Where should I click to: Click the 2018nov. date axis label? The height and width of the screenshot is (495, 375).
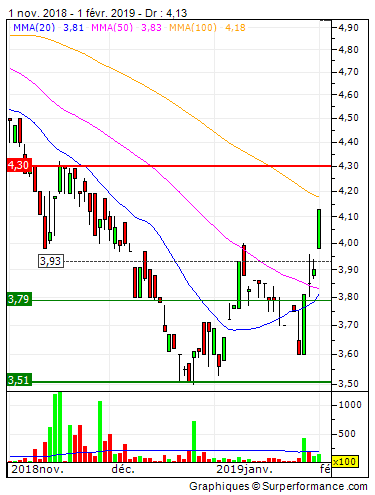point(37,469)
